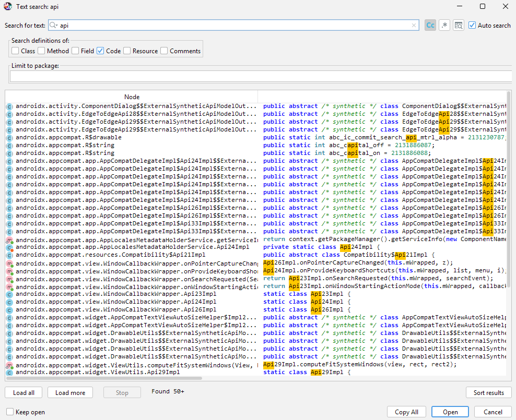Viewport: 516px width, 420px height.
Task: Uncheck the Auto search checkbox
Action: pos(472,25)
